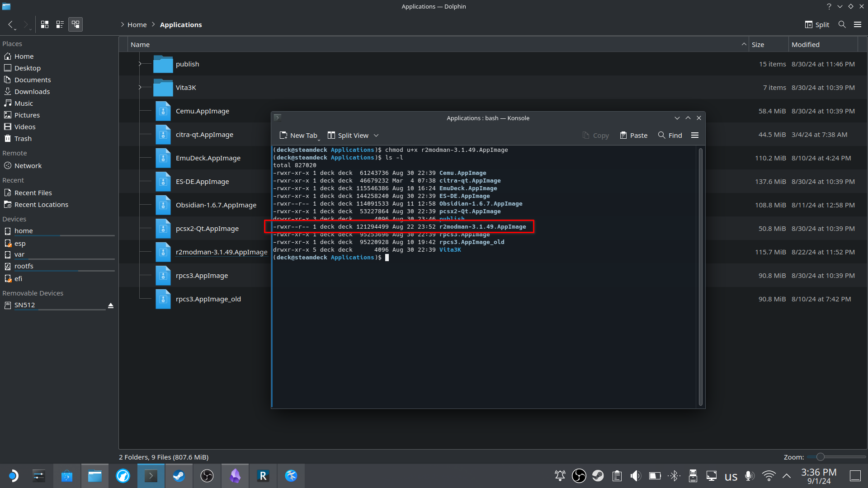Open volume control in system tray
Screen dimensions: 868x488
pyautogui.click(x=636, y=476)
